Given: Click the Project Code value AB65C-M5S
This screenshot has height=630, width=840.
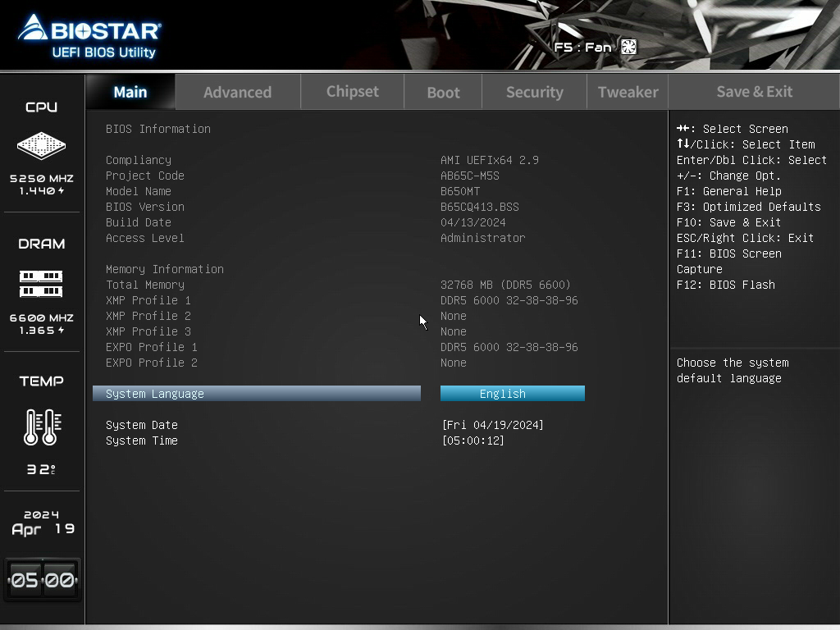Looking at the screenshot, I should tap(470, 176).
